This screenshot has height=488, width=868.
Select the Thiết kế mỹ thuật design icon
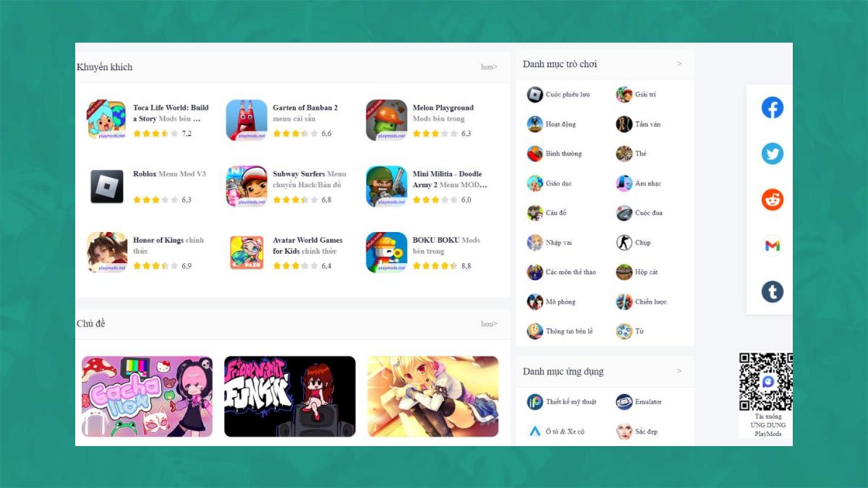point(535,401)
